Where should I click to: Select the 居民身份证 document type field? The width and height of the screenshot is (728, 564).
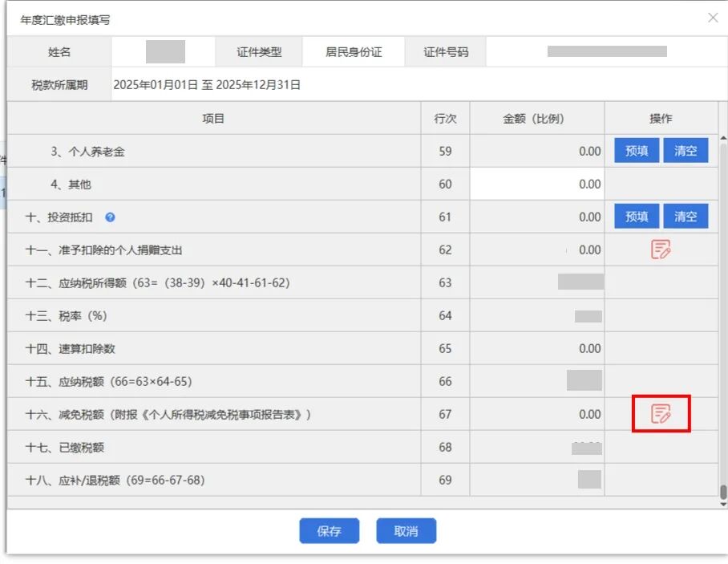click(x=354, y=52)
